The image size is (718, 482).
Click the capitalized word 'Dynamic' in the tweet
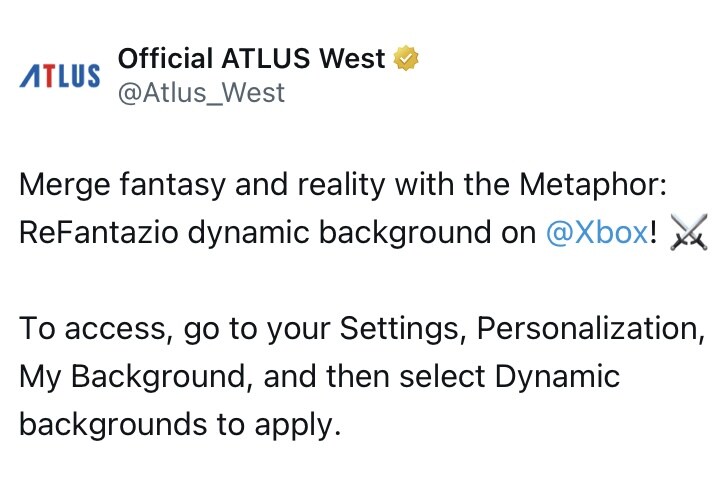pos(558,377)
